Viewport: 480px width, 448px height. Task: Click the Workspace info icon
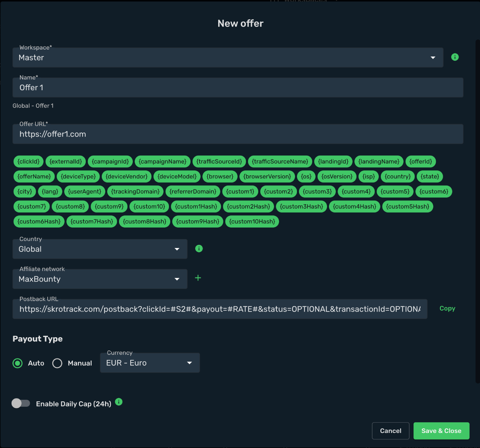[455, 57]
